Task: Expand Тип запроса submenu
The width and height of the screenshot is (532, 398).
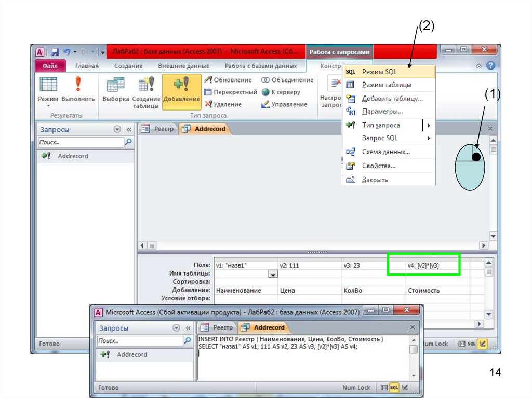Action: pyautogui.click(x=389, y=125)
